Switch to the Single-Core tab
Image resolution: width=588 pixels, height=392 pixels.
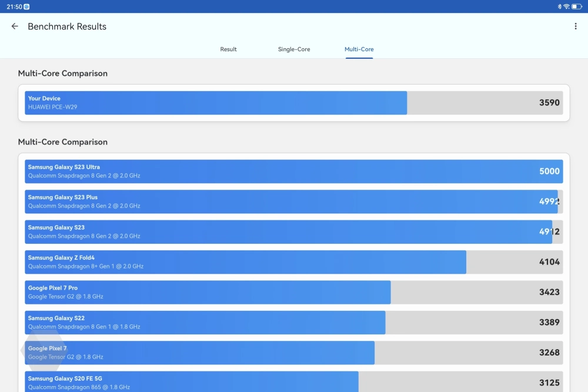pos(294,49)
